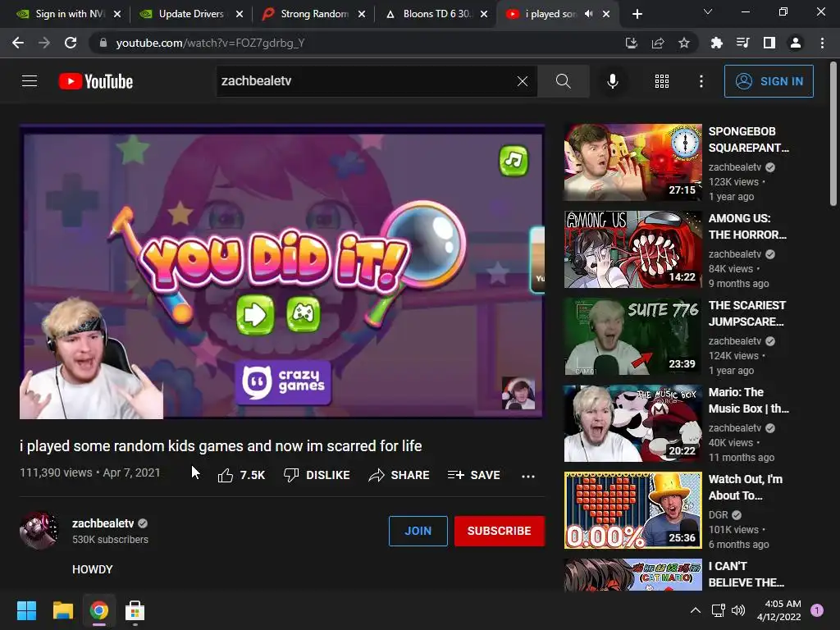This screenshot has height=630, width=840.
Task: Click the site lock icon
Action: pos(103,43)
